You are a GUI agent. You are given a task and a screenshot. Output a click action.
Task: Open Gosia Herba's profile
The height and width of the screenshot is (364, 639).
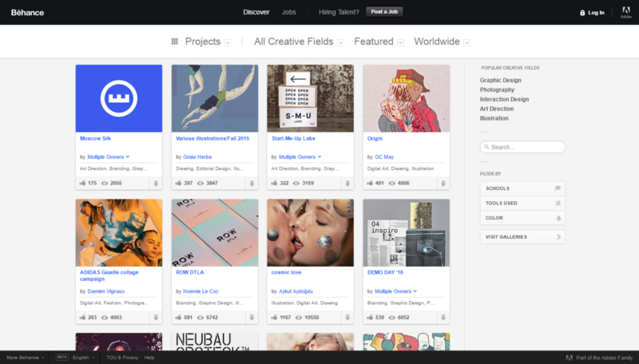tap(197, 156)
